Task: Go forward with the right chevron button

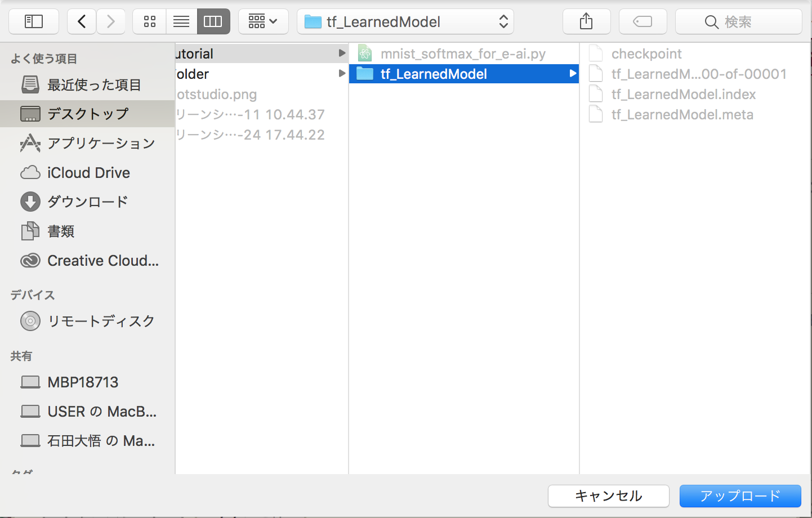Action: click(x=111, y=21)
